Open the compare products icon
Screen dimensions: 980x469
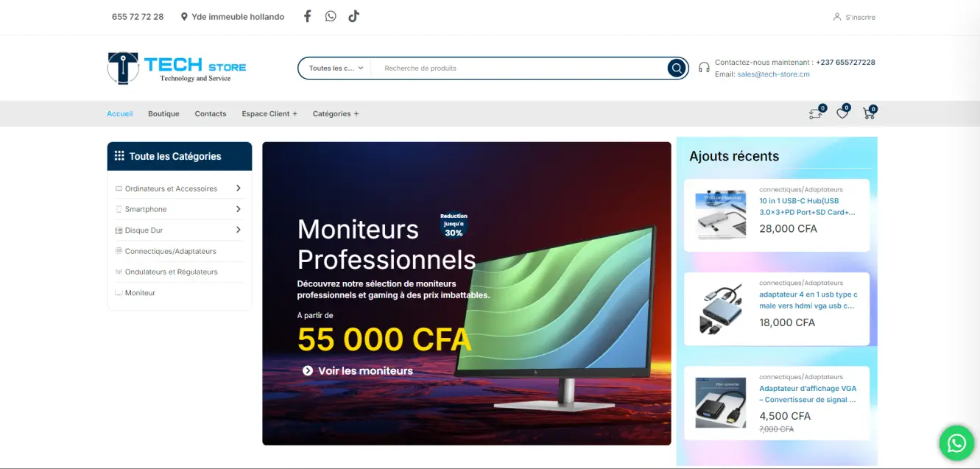click(x=815, y=113)
